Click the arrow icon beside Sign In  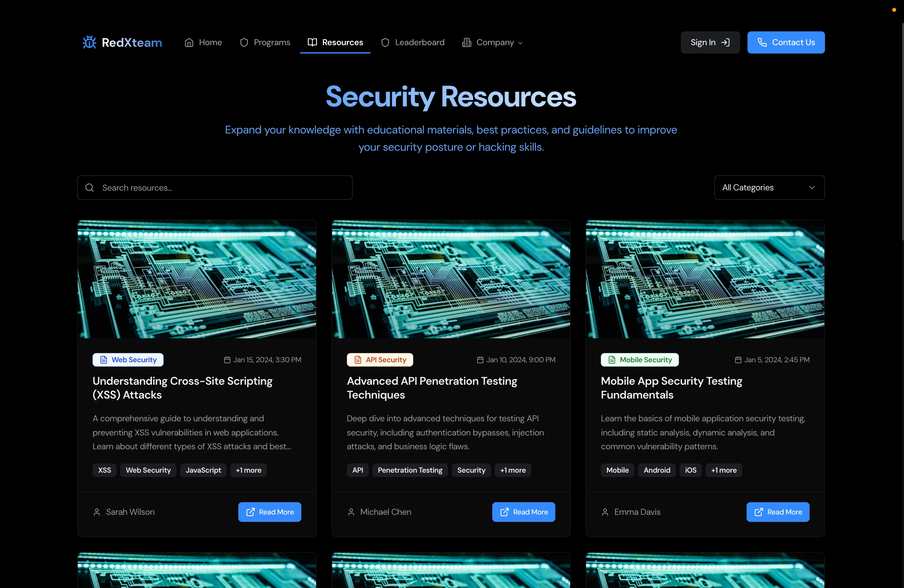pos(725,42)
